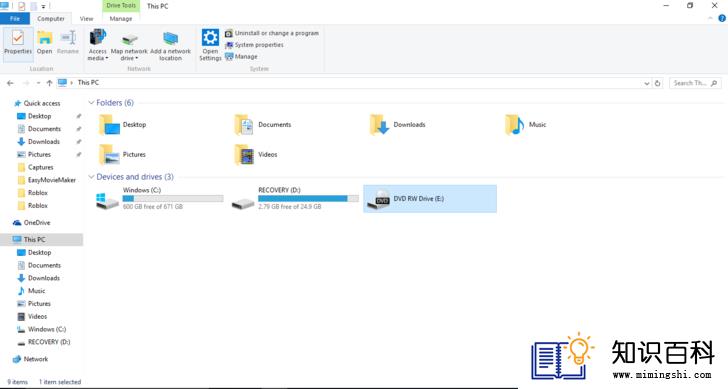Select This PC in the navigation pane

[x=34, y=240]
